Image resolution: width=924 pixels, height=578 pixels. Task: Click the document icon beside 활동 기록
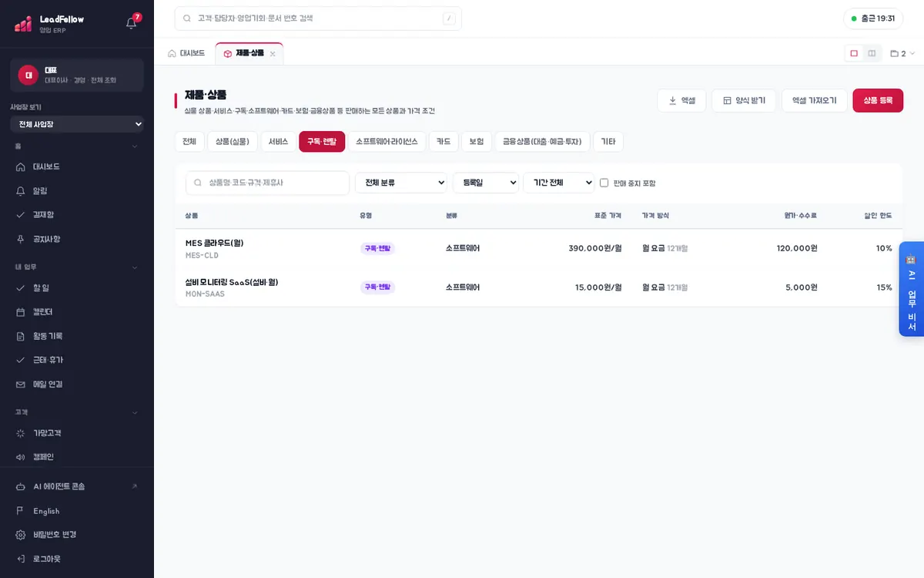pyautogui.click(x=21, y=336)
